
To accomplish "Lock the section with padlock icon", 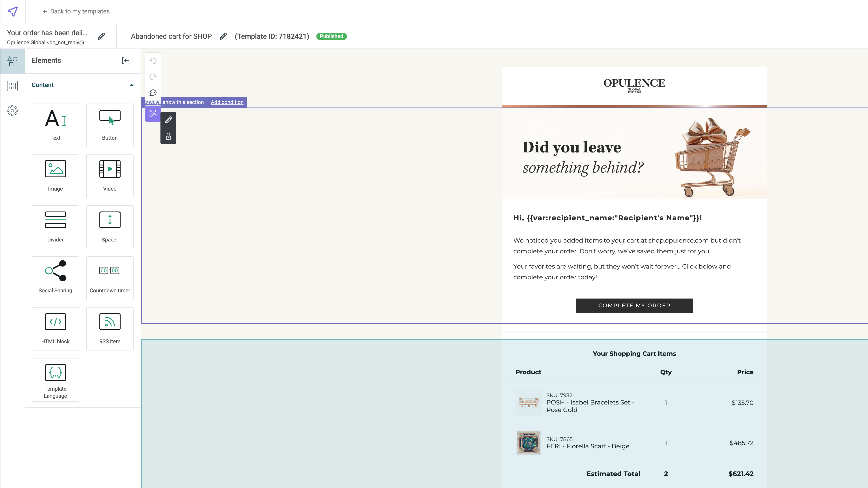I will tap(168, 136).
